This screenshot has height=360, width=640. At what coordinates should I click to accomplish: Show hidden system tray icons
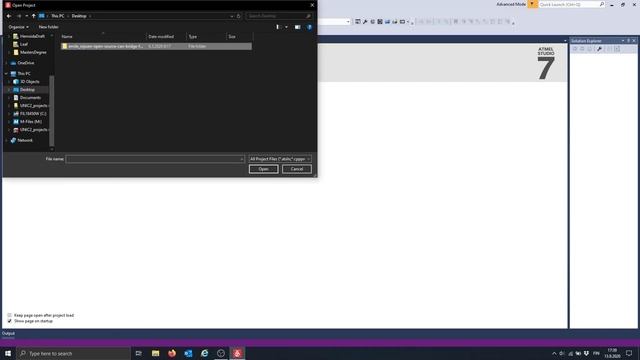click(x=554, y=353)
